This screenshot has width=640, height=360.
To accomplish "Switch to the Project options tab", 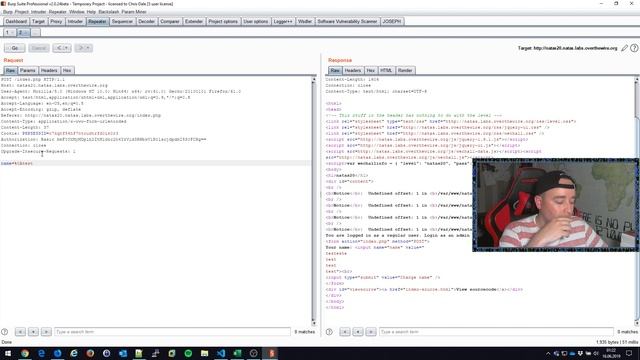I will pyautogui.click(x=223, y=21).
